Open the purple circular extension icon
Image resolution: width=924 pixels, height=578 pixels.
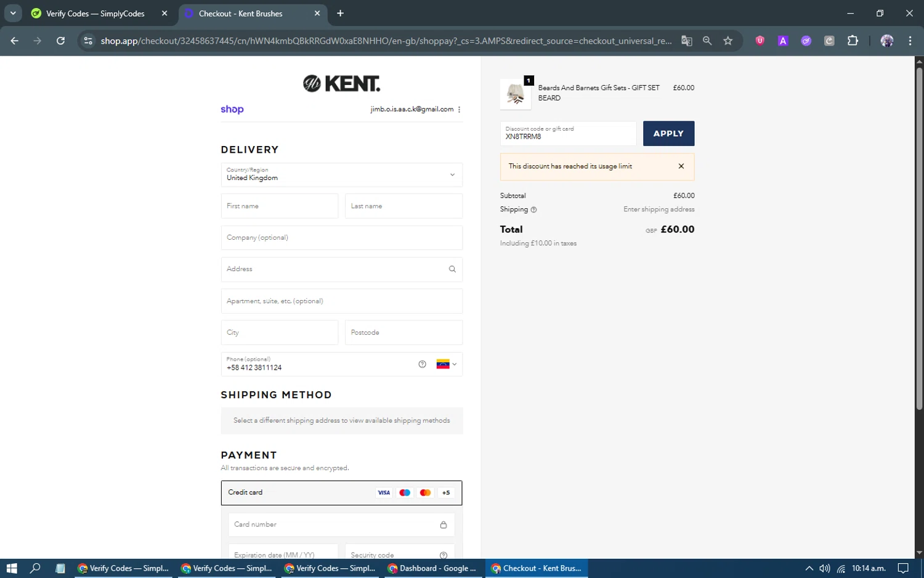pyautogui.click(x=806, y=41)
